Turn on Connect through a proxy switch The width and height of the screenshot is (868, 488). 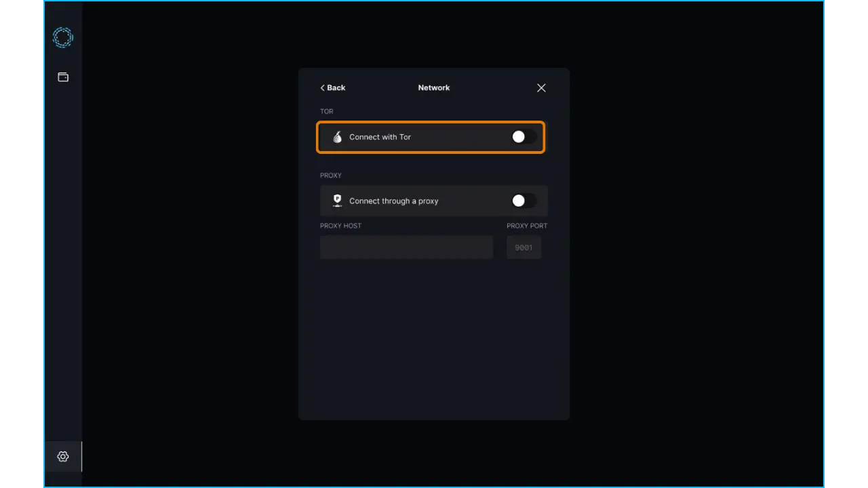(x=524, y=201)
